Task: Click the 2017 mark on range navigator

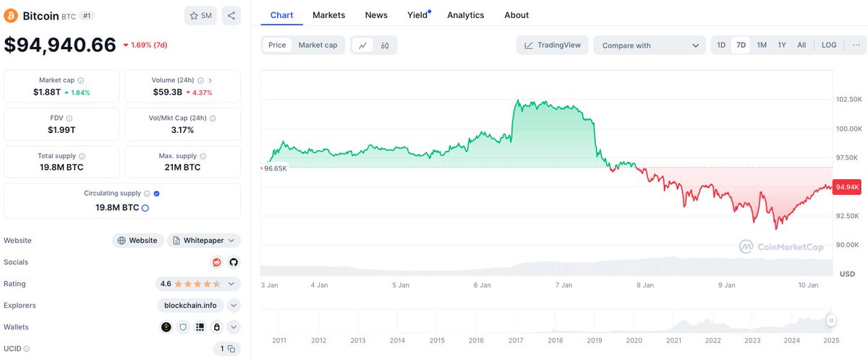Action: pyautogui.click(x=516, y=340)
